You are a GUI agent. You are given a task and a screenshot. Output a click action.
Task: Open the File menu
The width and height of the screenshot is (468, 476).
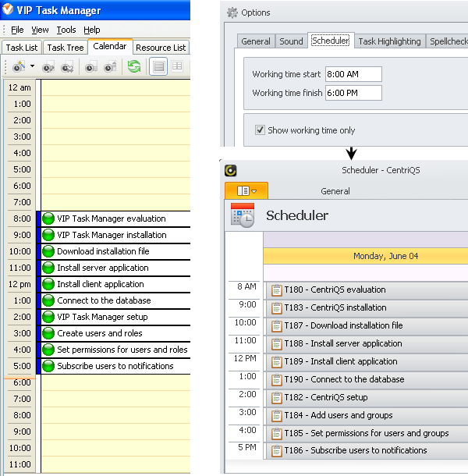17,30
